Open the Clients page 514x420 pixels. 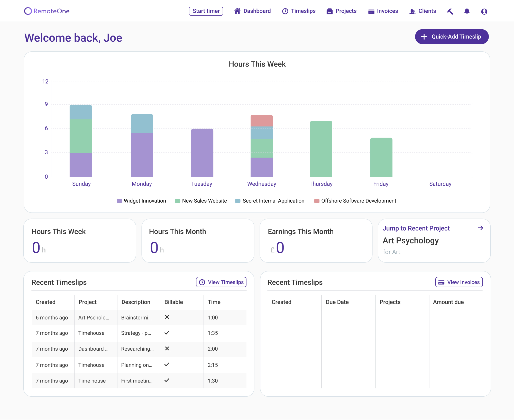[x=423, y=11]
